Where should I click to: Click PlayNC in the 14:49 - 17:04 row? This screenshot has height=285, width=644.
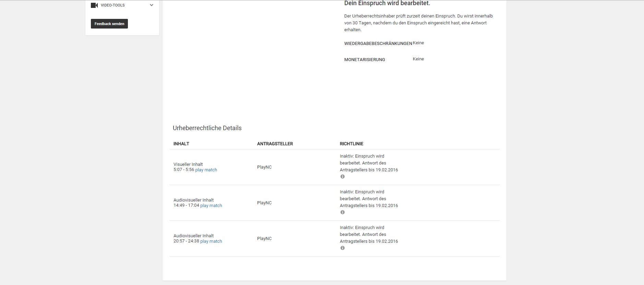264,203
